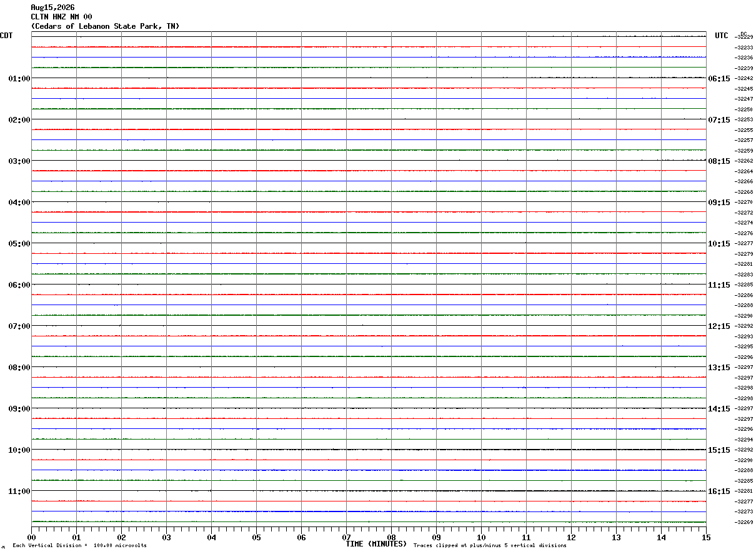Select the CDT timezone label

pos(6,36)
